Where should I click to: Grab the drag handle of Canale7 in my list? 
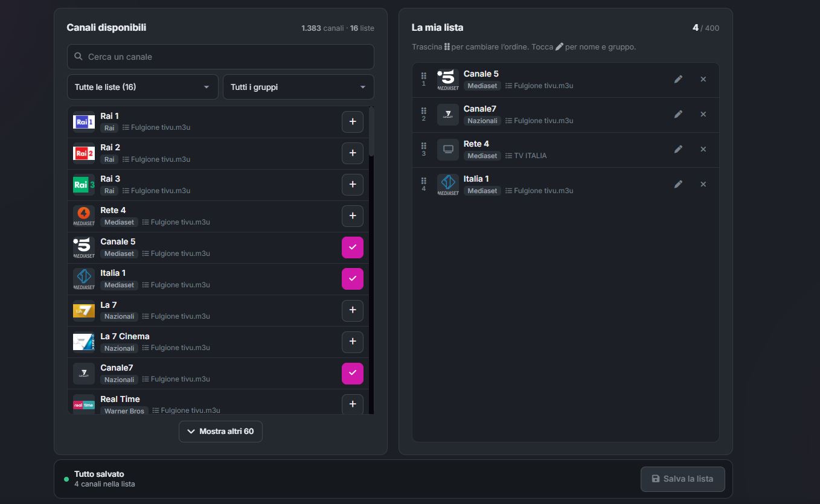pos(424,110)
